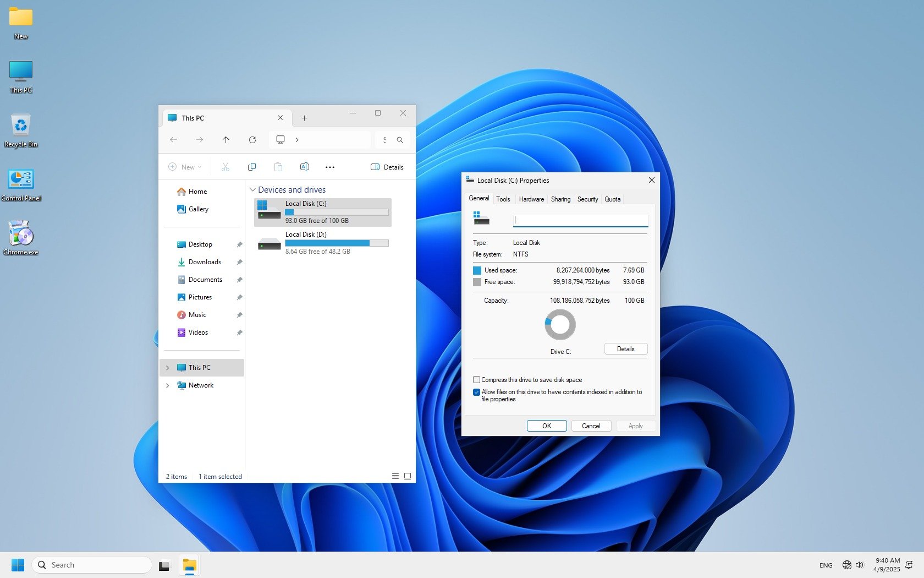The height and width of the screenshot is (578, 924).
Task: Toggle the Details pane button
Action: pyautogui.click(x=387, y=167)
